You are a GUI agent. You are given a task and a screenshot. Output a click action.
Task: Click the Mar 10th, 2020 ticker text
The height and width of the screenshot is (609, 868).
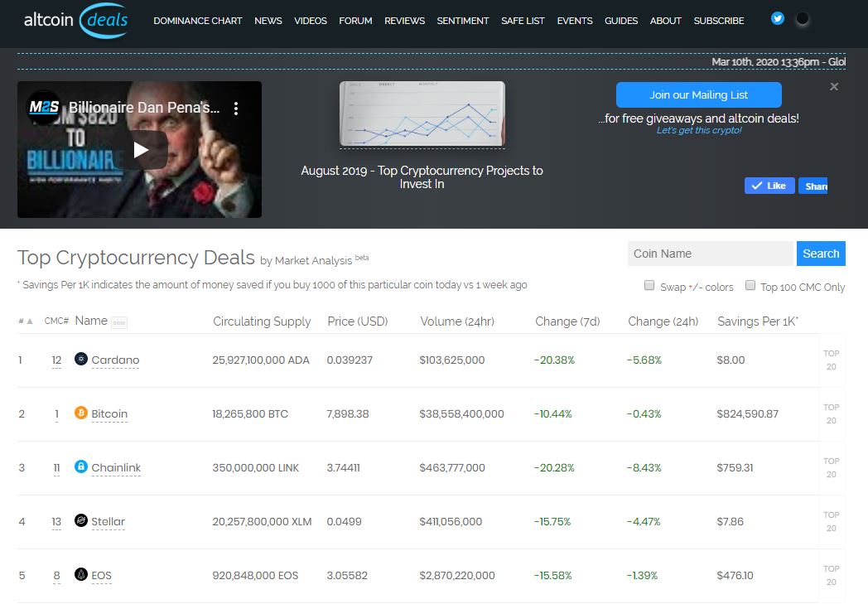pos(779,62)
